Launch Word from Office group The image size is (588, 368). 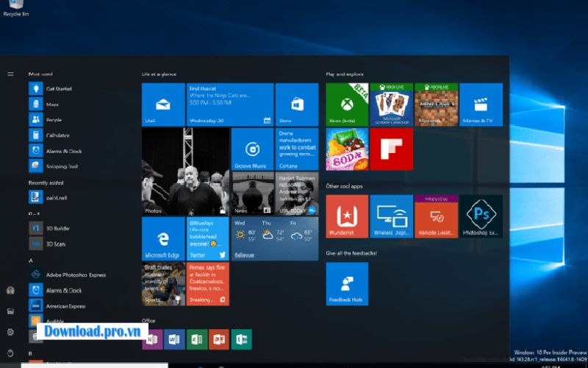tap(174, 339)
